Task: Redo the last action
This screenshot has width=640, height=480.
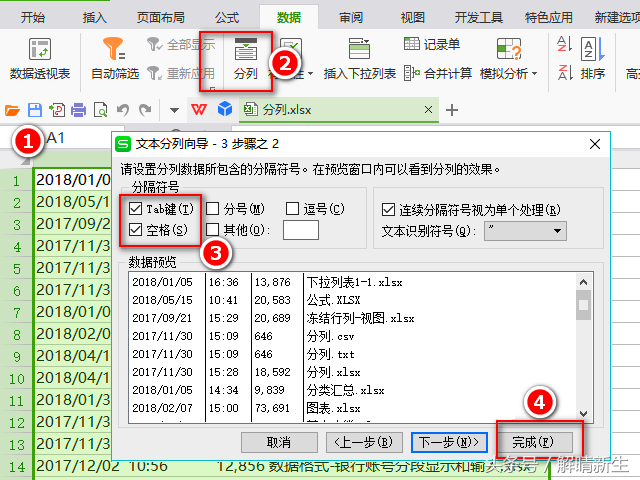Action: click(x=145, y=110)
